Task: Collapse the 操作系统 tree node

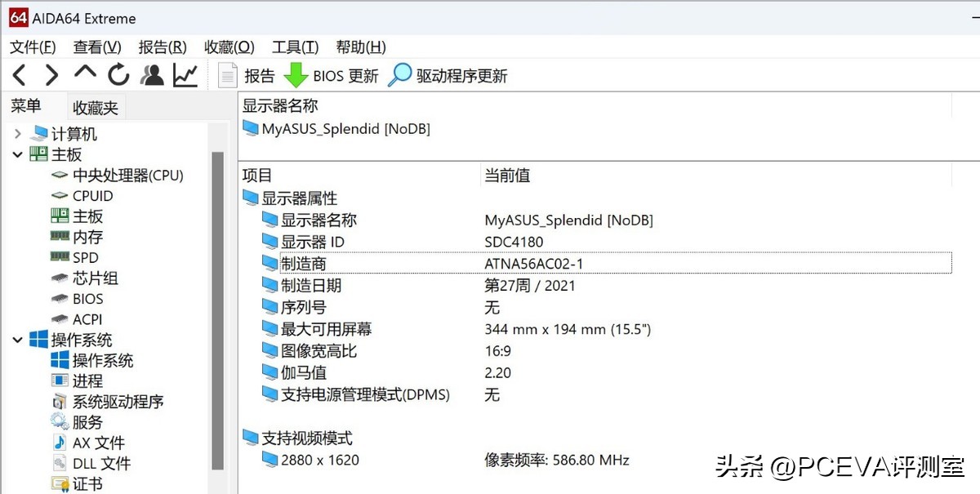Action: 17,340
